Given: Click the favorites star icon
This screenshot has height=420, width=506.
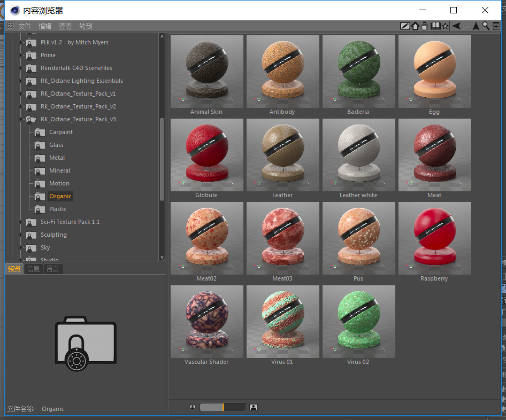Looking at the screenshot, I should [445, 26].
